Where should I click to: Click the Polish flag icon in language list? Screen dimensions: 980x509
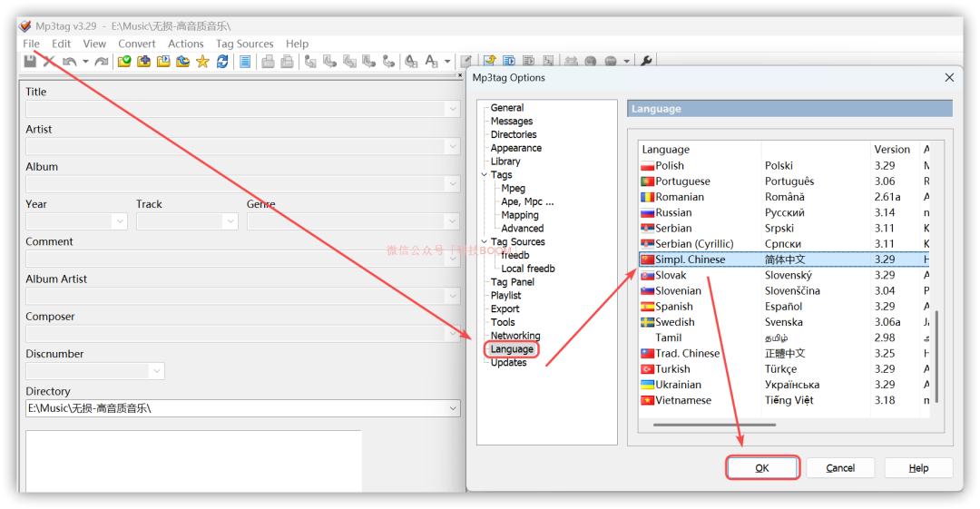pyautogui.click(x=648, y=166)
